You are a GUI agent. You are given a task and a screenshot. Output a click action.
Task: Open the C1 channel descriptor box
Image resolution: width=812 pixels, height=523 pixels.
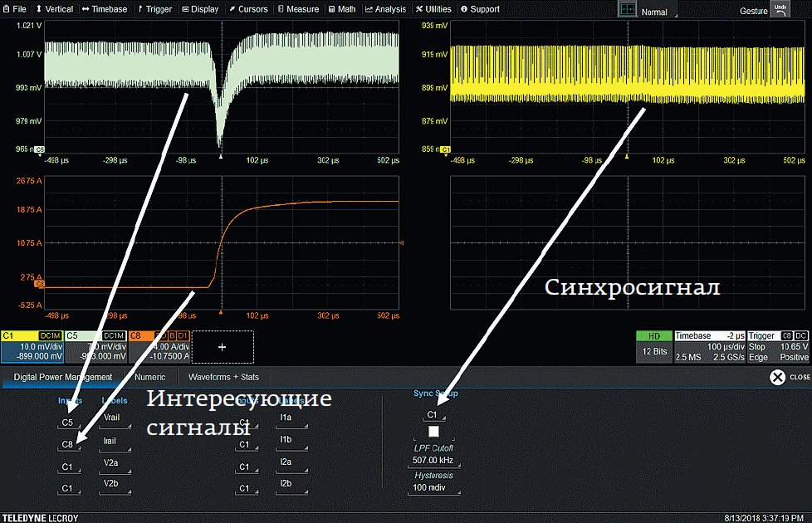coord(32,346)
